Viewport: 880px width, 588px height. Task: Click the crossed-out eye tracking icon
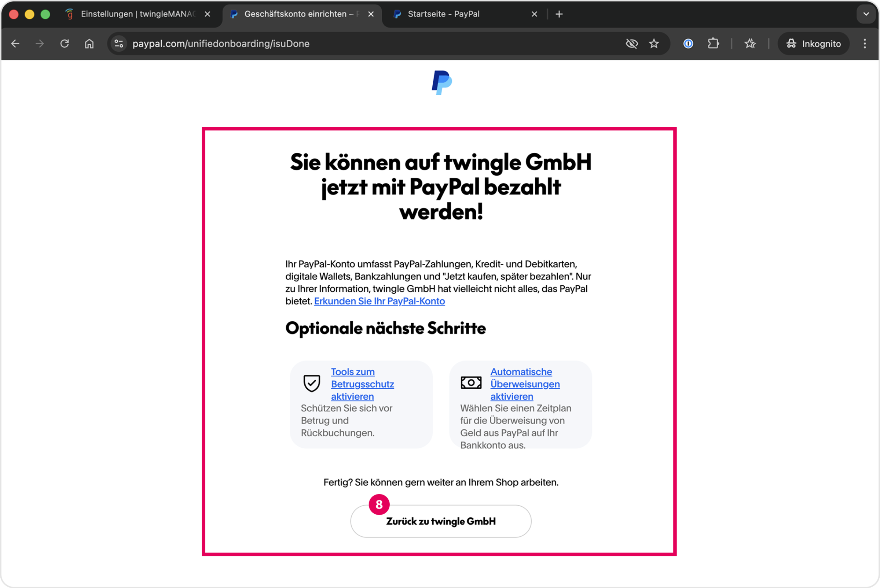pos(631,44)
